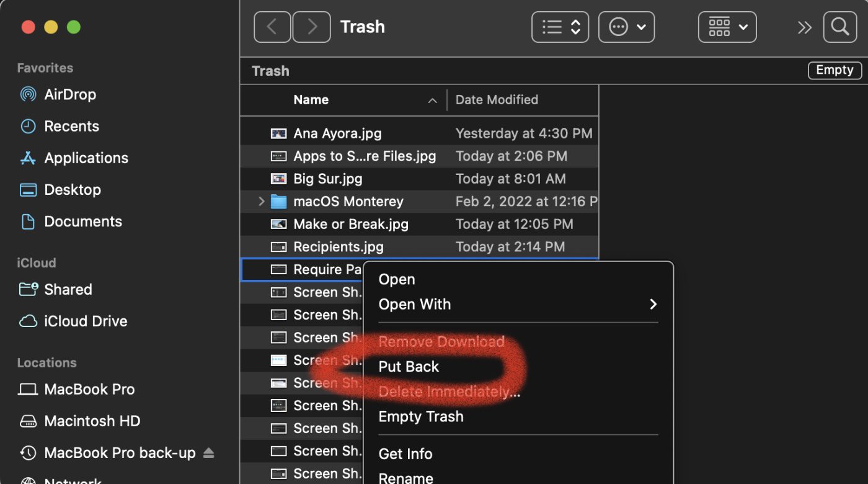Image resolution: width=868 pixels, height=484 pixels.
Task: Select Get Info in context menu
Action: tap(405, 454)
